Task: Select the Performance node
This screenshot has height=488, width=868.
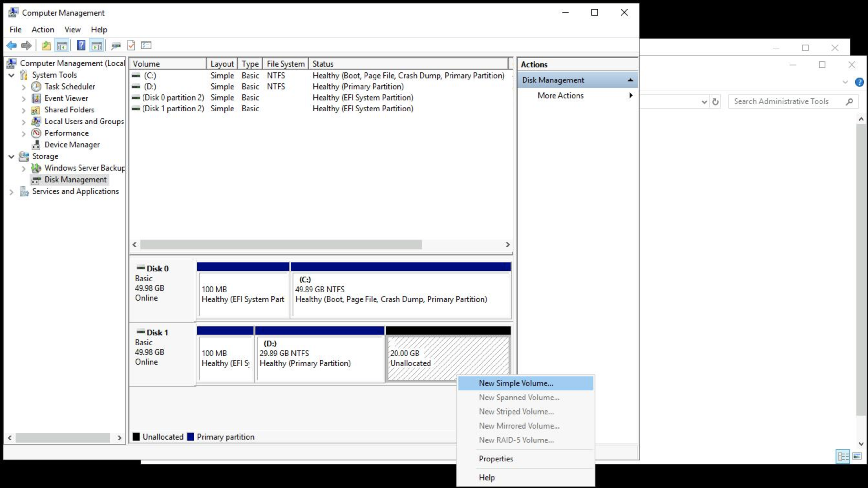Action: 66,133
